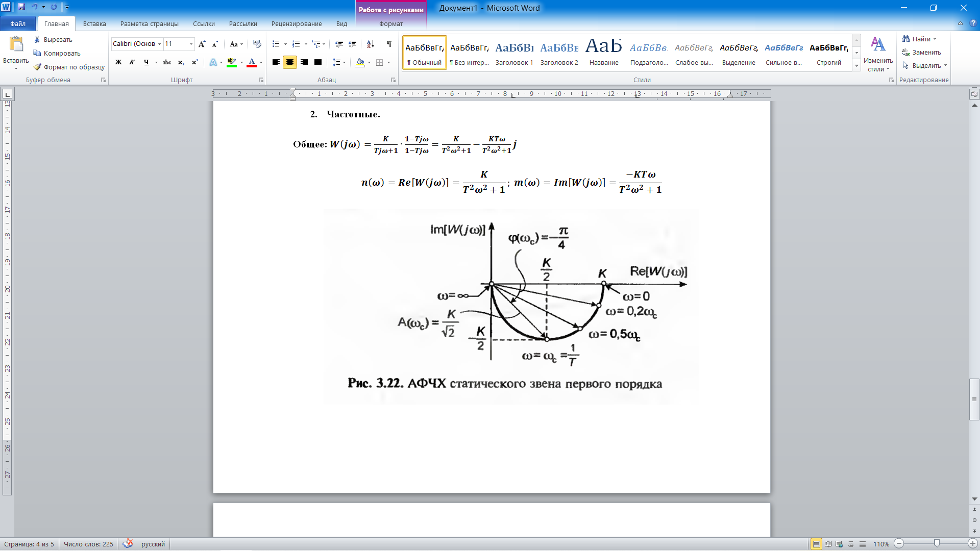
Task: Align text to the left
Action: (x=276, y=62)
